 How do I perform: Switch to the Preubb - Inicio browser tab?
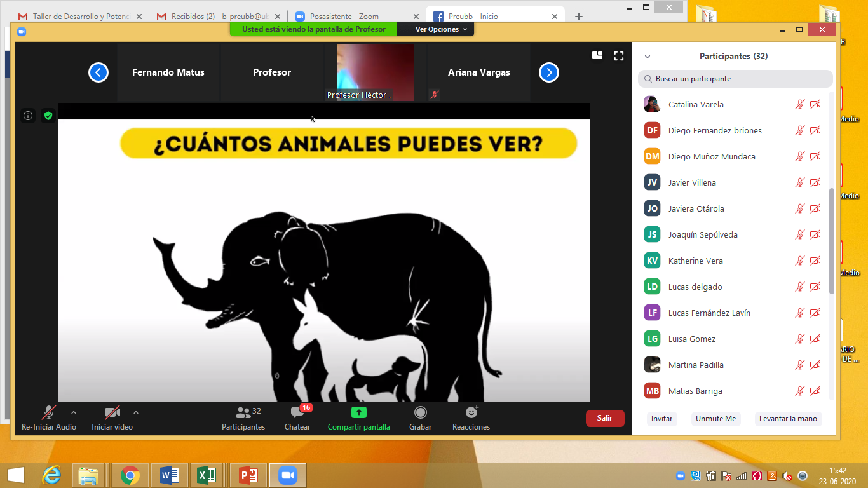[489, 17]
